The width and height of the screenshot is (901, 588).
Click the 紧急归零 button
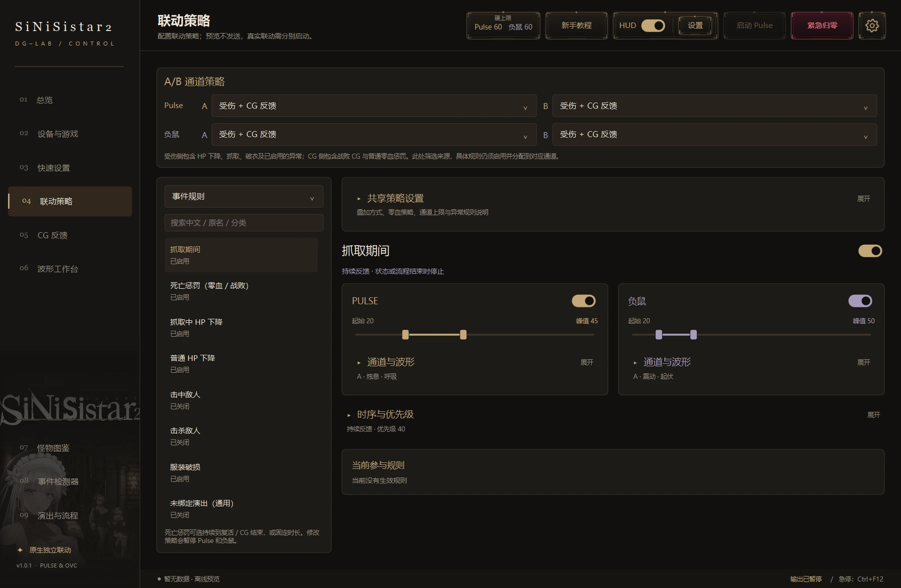point(822,26)
